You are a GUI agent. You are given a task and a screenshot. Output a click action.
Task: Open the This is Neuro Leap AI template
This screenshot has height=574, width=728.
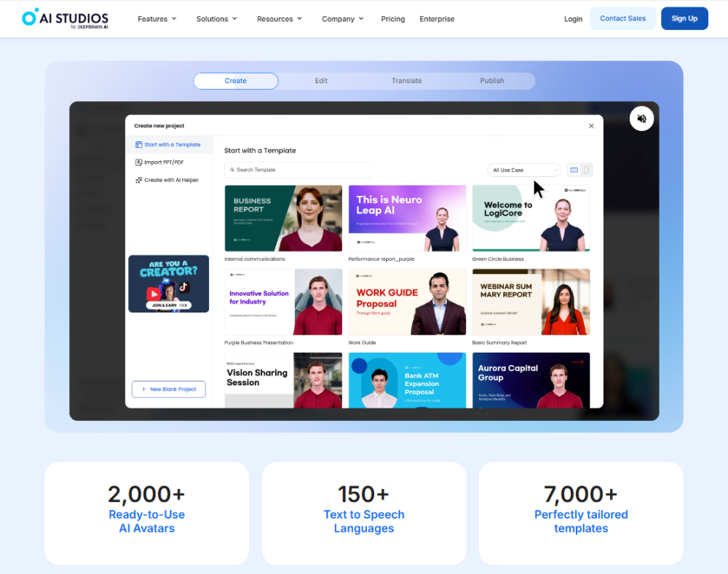(407, 219)
